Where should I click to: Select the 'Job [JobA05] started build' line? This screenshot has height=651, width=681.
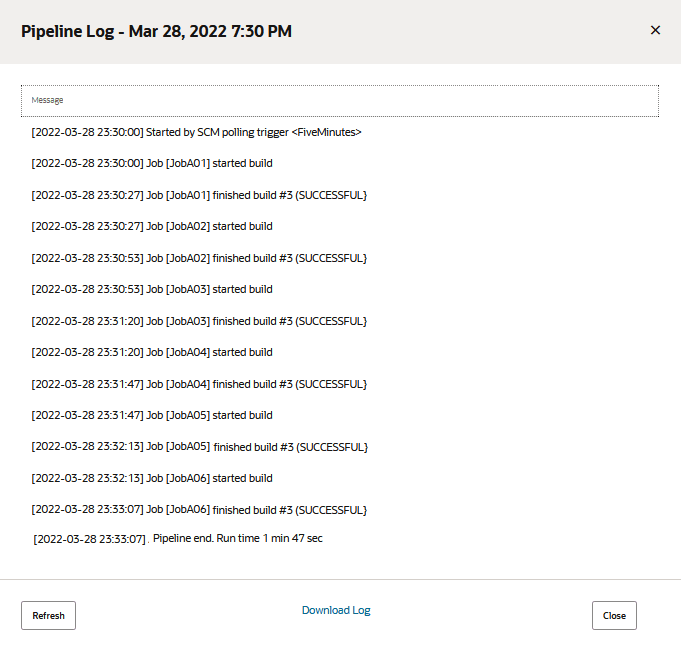[x=152, y=415]
